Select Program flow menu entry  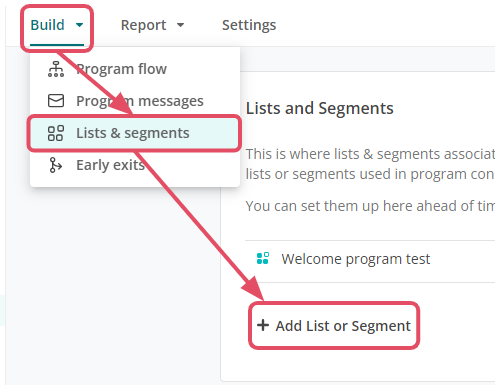pyautogui.click(x=135, y=69)
